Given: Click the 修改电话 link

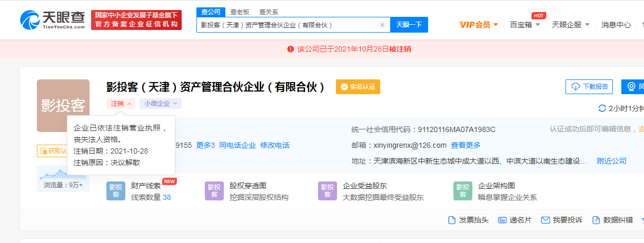Looking at the screenshot, I should tap(275, 145).
